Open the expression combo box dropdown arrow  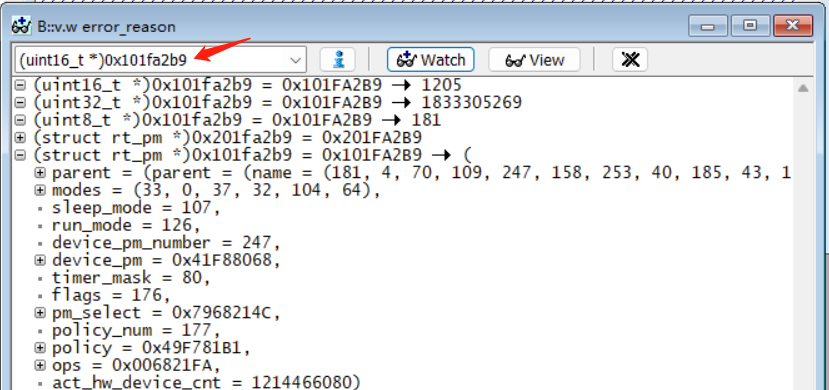tap(296, 60)
